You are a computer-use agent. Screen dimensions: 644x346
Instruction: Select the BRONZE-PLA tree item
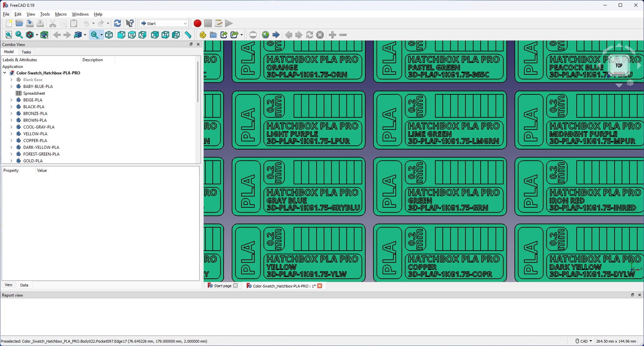(35, 113)
